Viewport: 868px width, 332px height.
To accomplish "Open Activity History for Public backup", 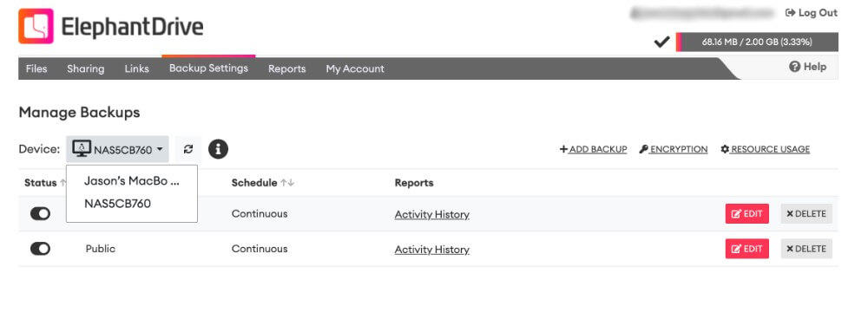I will pos(431,250).
